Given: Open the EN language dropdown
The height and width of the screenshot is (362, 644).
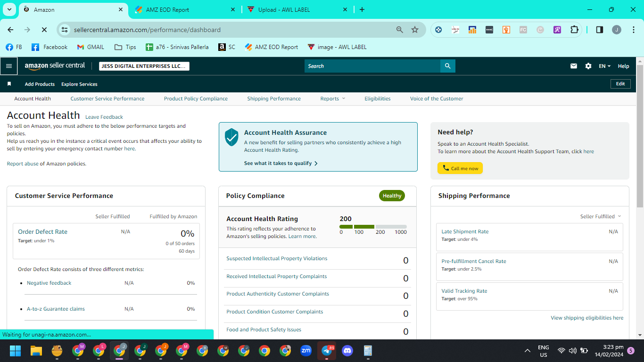Looking at the screenshot, I should pyautogui.click(x=604, y=66).
